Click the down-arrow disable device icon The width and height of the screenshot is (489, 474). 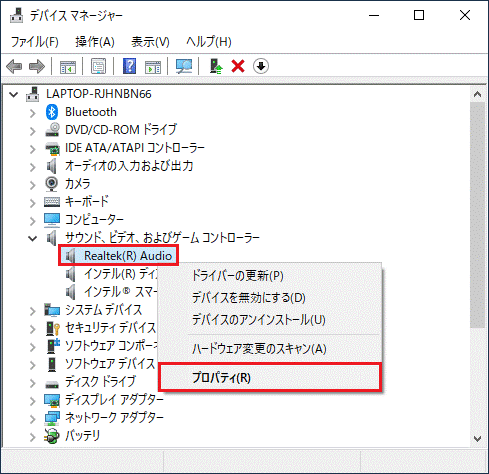[x=261, y=66]
